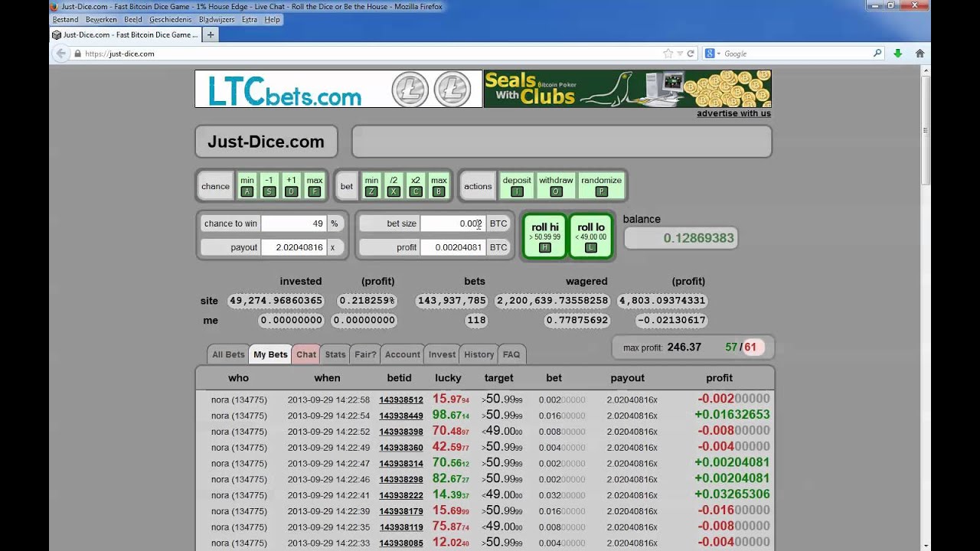Open bet id 143938360 link
Screen dimensions: 980x551
click(x=401, y=448)
